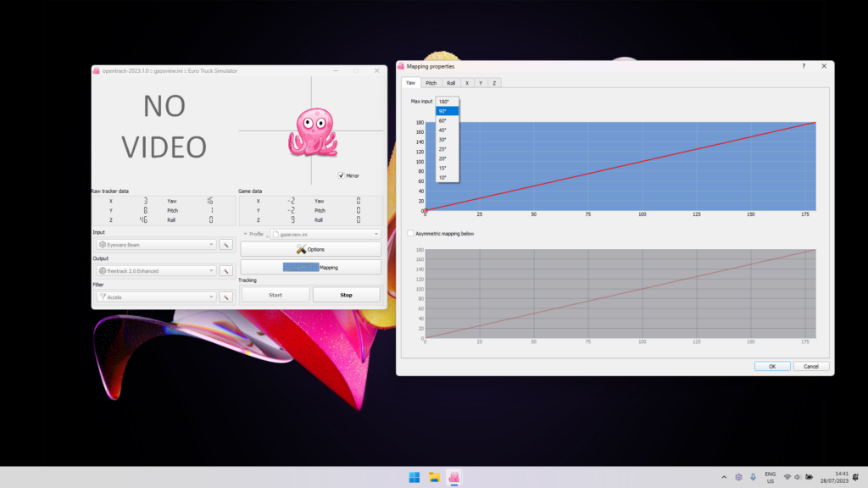This screenshot has width=868, height=488.
Task: Open the Filter dropdown showing Accela
Action: click(x=156, y=297)
